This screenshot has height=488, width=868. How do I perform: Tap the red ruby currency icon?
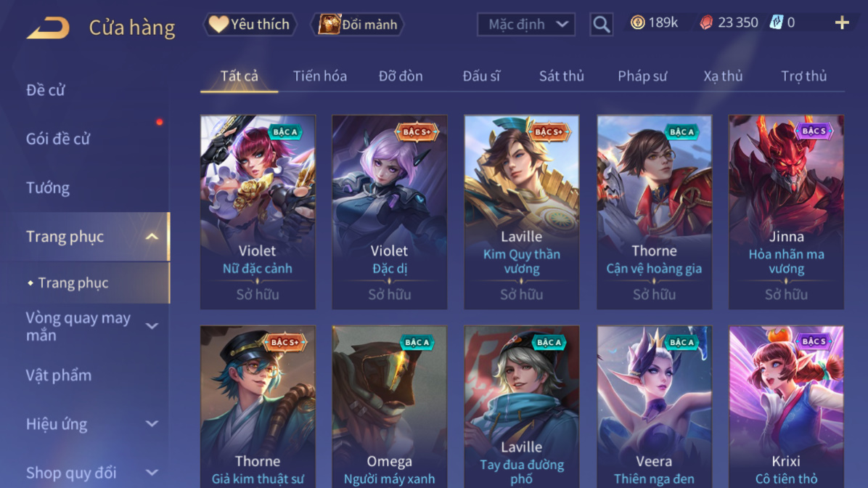[x=706, y=23]
